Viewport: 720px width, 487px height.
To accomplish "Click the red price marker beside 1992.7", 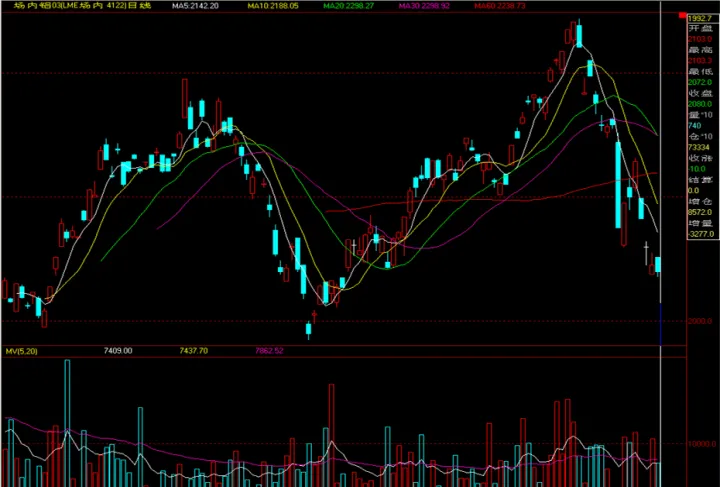I will coord(679,17).
